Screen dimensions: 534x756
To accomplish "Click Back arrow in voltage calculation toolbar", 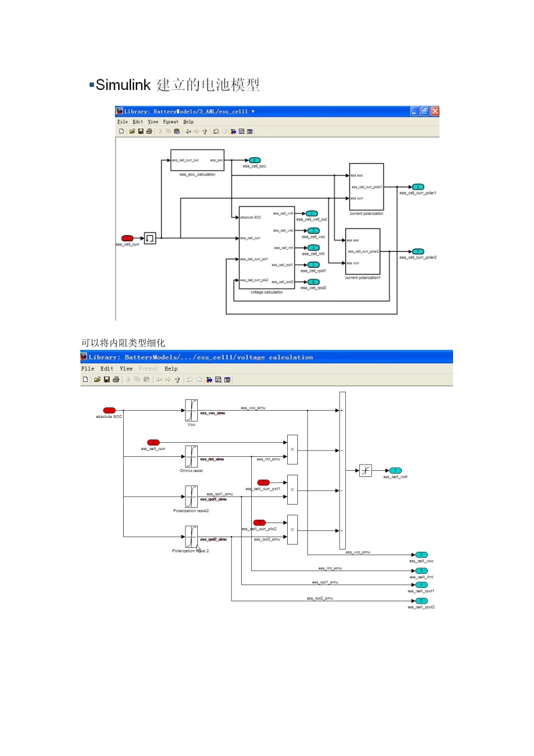I will click(159, 380).
